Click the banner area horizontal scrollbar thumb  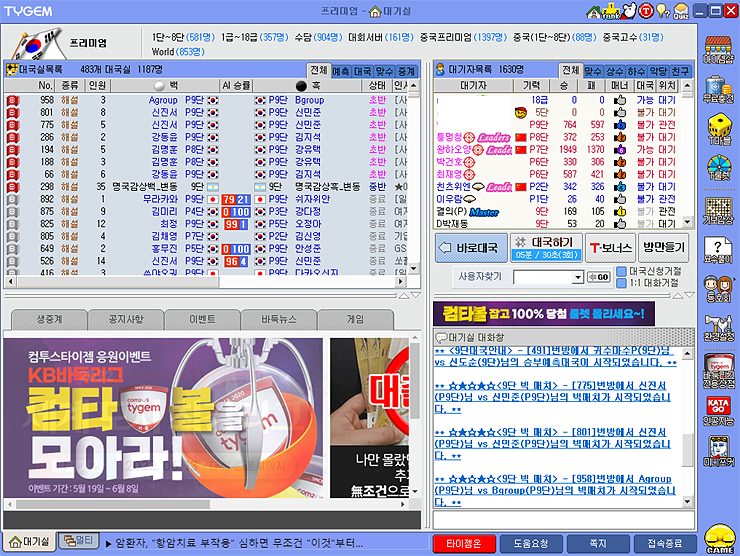[113, 504]
